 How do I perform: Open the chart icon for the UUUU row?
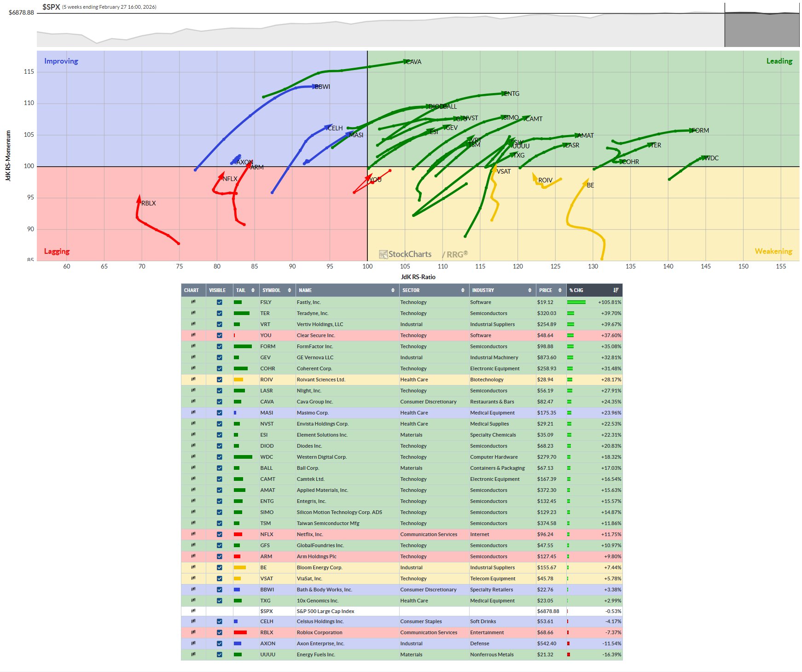193,654
